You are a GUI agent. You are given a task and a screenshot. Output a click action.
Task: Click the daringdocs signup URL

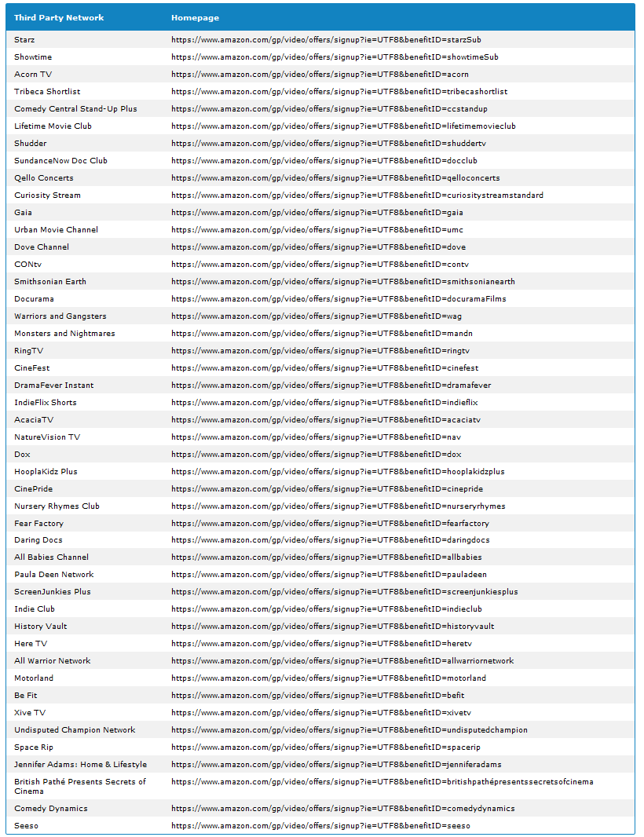point(331,539)
